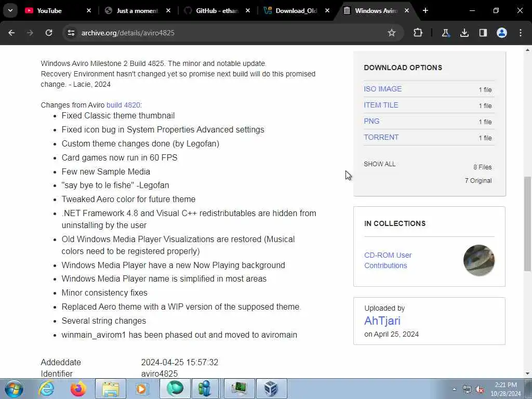Go back to previous page
Screen dimensions: 532x399
pos(11,33)
